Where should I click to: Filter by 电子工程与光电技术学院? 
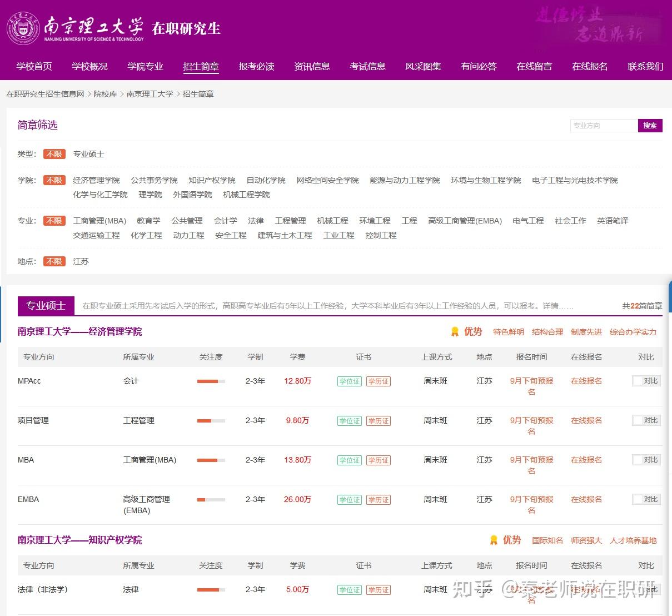pyautogui.click(x=575, y=180)
